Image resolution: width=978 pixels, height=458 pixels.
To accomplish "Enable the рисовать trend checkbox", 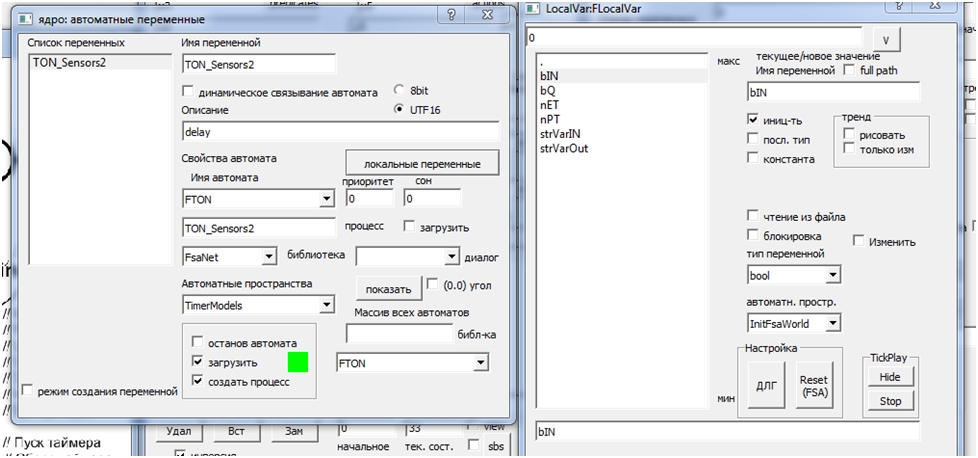I will click(848, 135).
